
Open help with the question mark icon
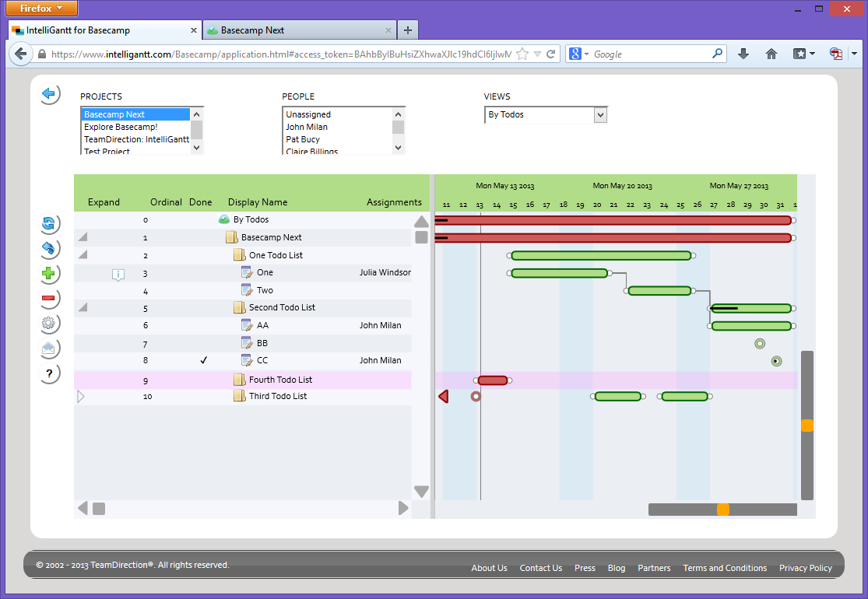pyautogui.click(x=49, y=373)
